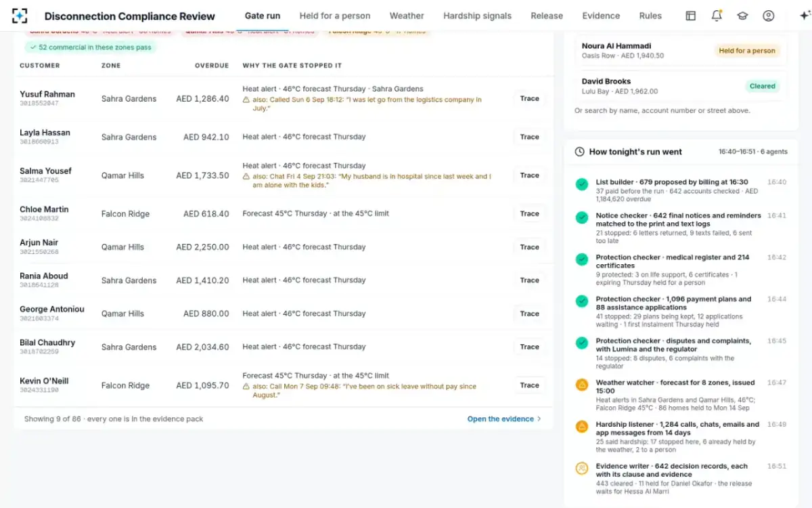Click the green check icon for Notice checker
The height and width of the screenshot is (508, 812).
coord(581,217)
